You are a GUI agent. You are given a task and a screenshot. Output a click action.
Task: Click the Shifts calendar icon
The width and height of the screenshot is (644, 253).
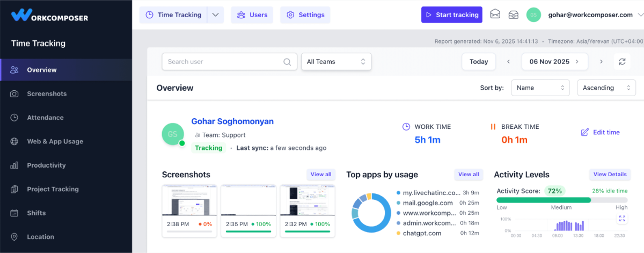14,213
